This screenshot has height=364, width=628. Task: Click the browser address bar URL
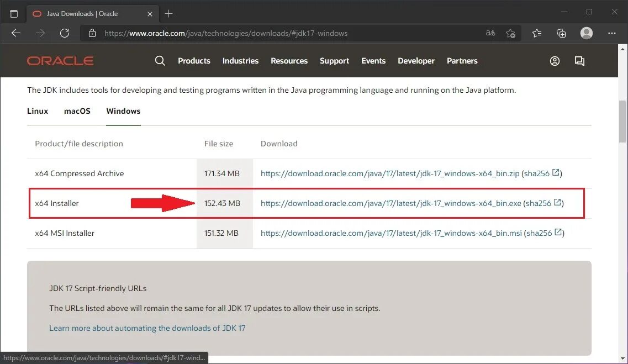226,33
